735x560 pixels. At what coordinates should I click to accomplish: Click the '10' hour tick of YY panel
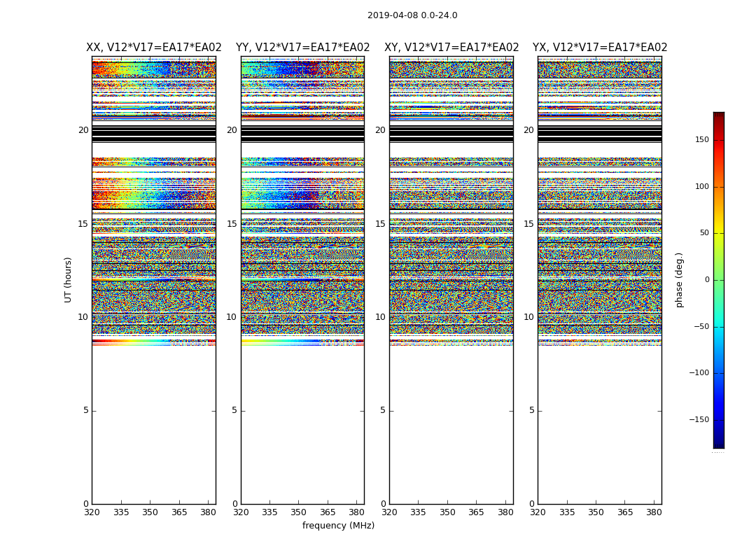click(x=232, y=317)
